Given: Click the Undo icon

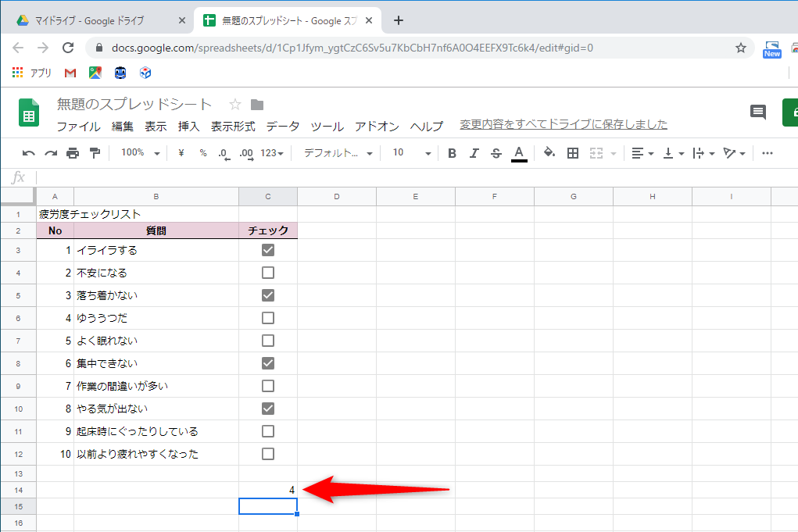Looking at the screenshot, I should (29, 153).
